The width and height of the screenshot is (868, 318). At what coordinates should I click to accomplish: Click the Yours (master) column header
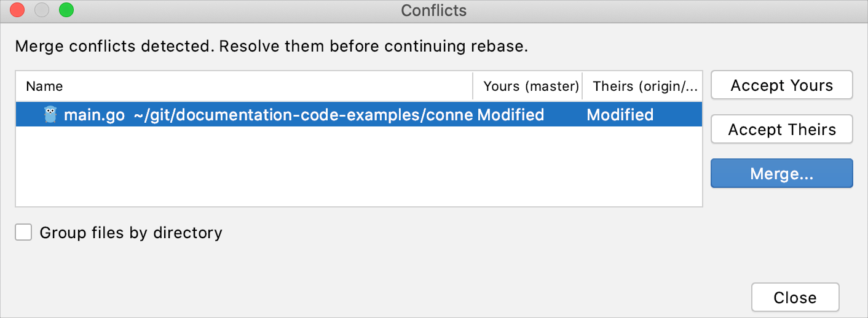(x=531, y=87)
